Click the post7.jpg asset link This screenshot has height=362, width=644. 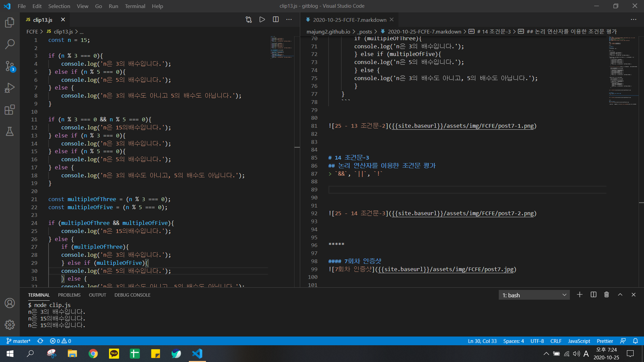click(x=446, y=269)
